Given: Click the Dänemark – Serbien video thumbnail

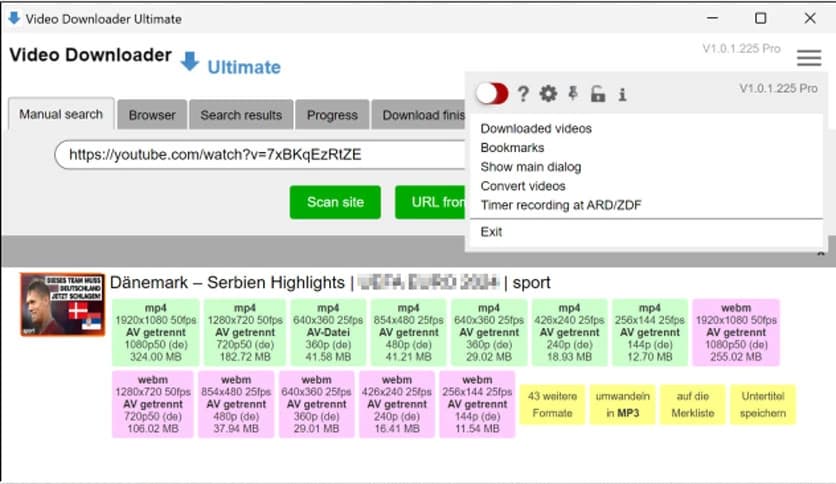Looking at the screenshot, I should point(62,304).
